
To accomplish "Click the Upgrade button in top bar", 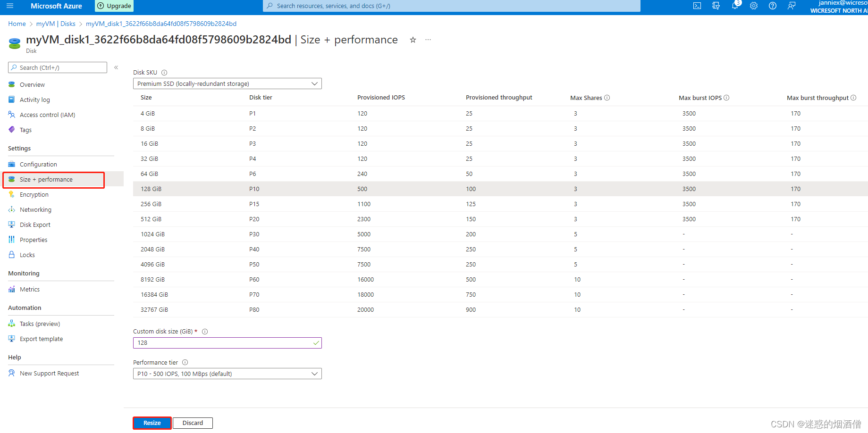I will (114, 6).
